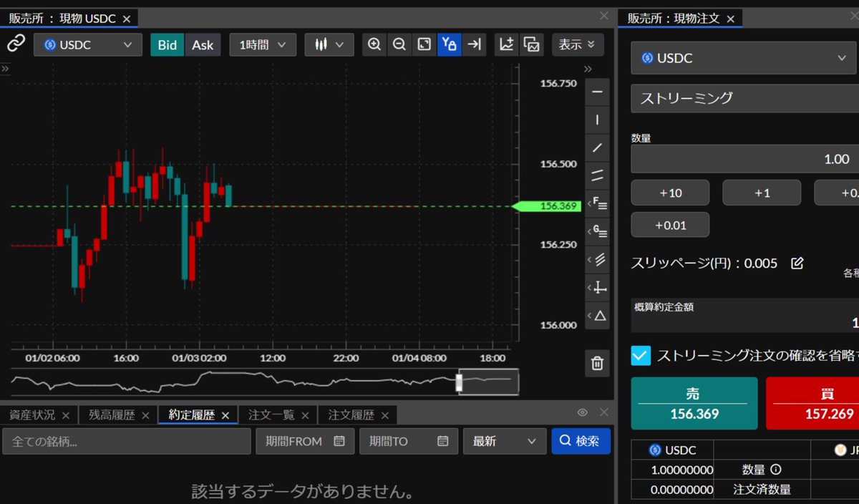Select the crosshair measure drawing tool
The image size is (859, 504).
pyautogui.click(x=597, y=288)
